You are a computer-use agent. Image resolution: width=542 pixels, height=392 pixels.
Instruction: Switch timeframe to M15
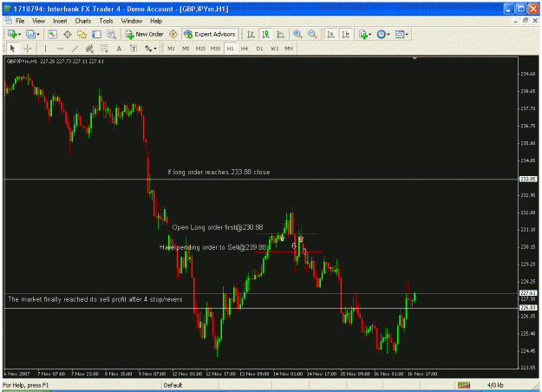point(200,49)
